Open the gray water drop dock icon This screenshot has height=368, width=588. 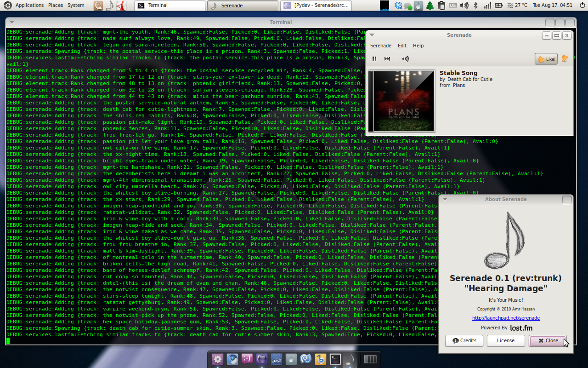pos(291,359)
